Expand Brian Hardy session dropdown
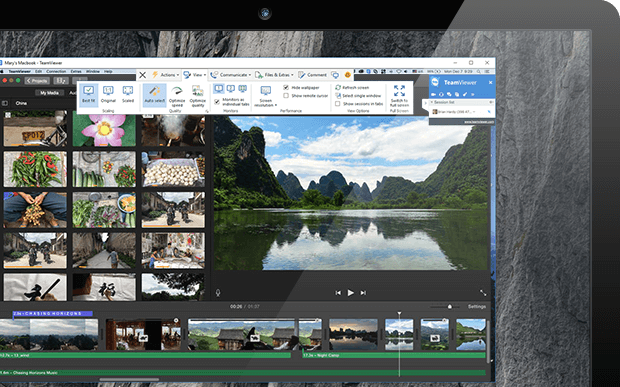620x387 pixels. click(x=474, y=112)
